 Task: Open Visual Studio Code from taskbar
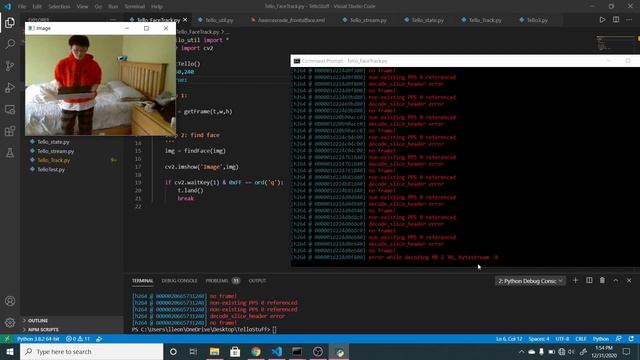tap(277, 351)
